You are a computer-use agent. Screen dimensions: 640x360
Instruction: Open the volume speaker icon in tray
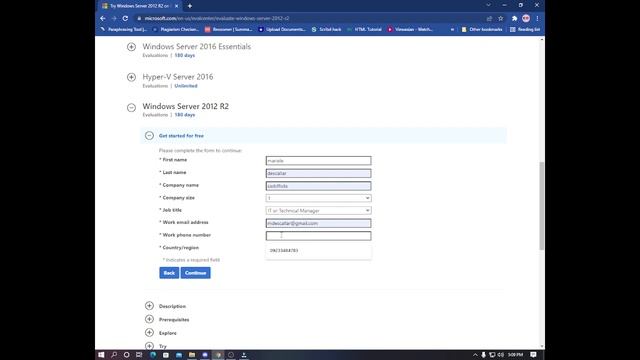501,355
